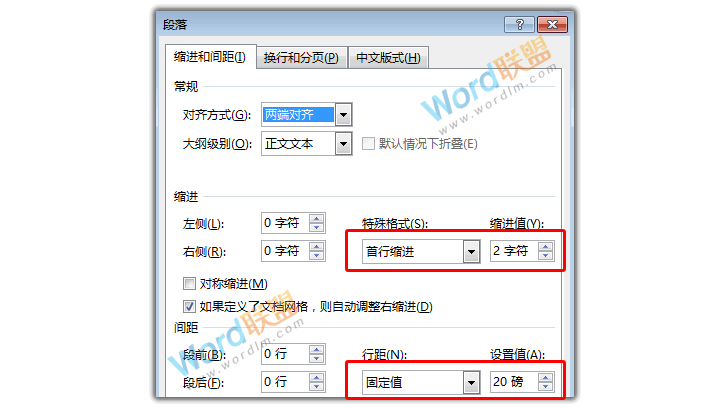Viewport: 710px width, 410px height.
Task: Increase 段后 spacing with up arrow
Action: 317,377
